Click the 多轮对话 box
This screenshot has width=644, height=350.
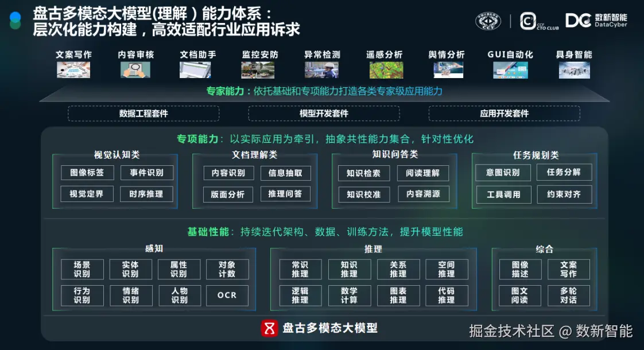pyautogui.click(x=569, y=295)
